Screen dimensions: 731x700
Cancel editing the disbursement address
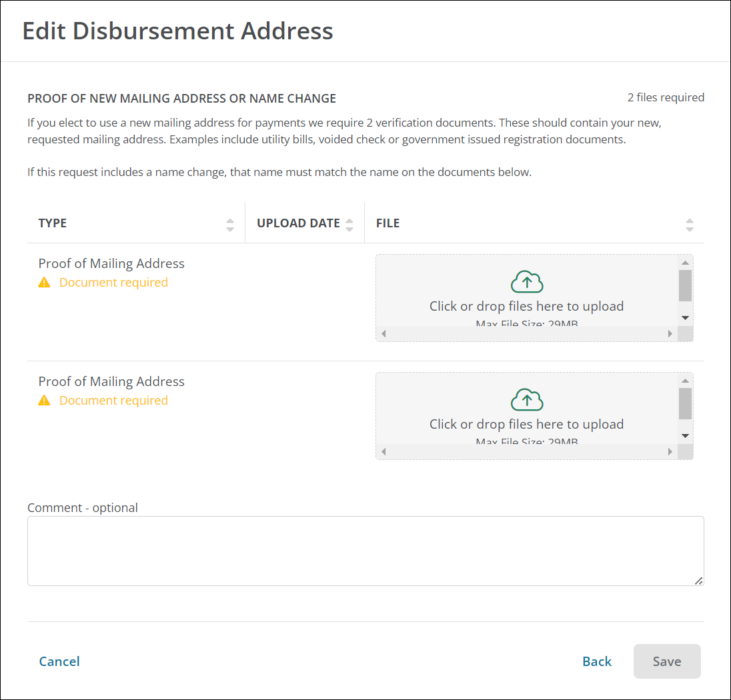(59, 661)
